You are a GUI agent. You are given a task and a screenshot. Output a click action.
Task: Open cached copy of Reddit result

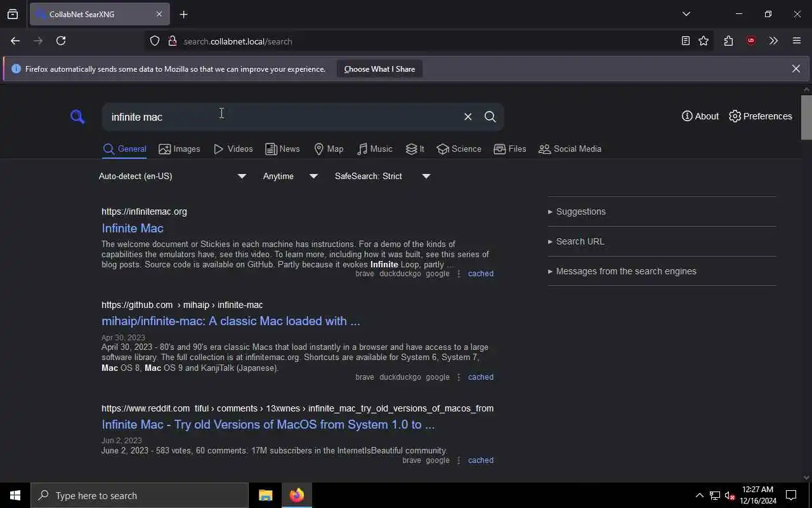coord(480,460)
